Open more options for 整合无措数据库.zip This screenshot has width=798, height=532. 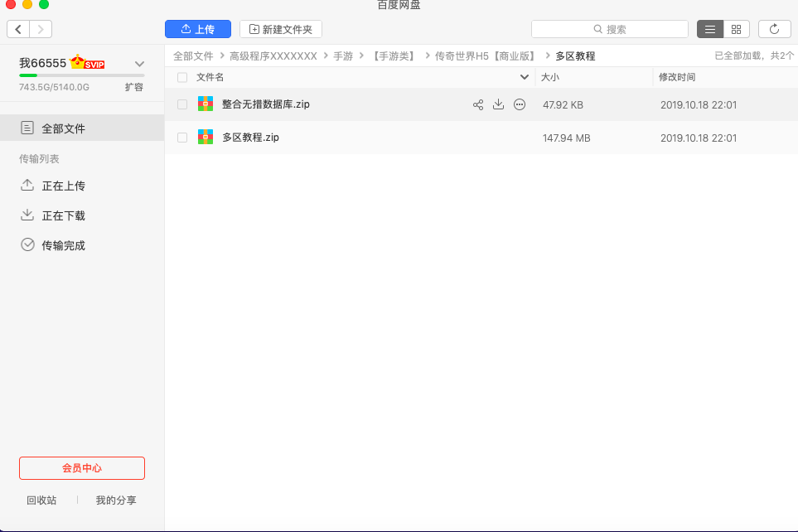pos(520,104)
